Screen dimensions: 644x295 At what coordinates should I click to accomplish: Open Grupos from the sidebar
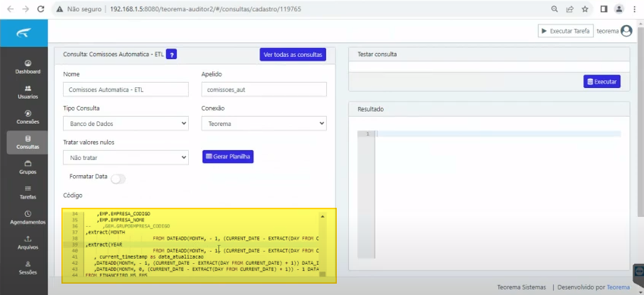pyautogui.click(x=27, y=168)
